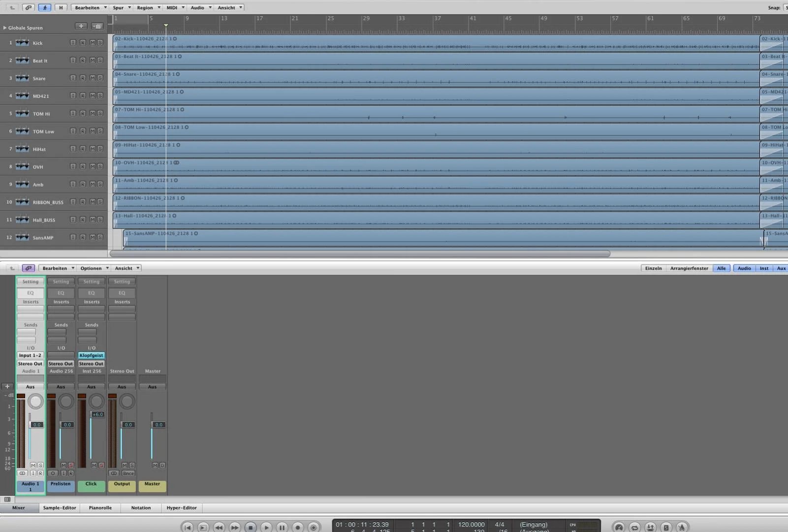Click the cycle mode button in transport
788x532 pixels.
tap(635, 528)
